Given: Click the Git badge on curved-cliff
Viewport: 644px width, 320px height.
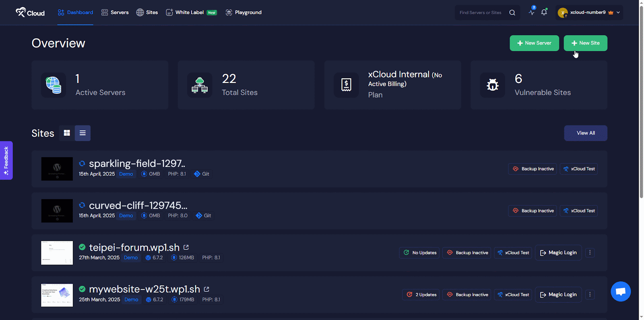Looking at the screenshot, I should tap(203, 216).
